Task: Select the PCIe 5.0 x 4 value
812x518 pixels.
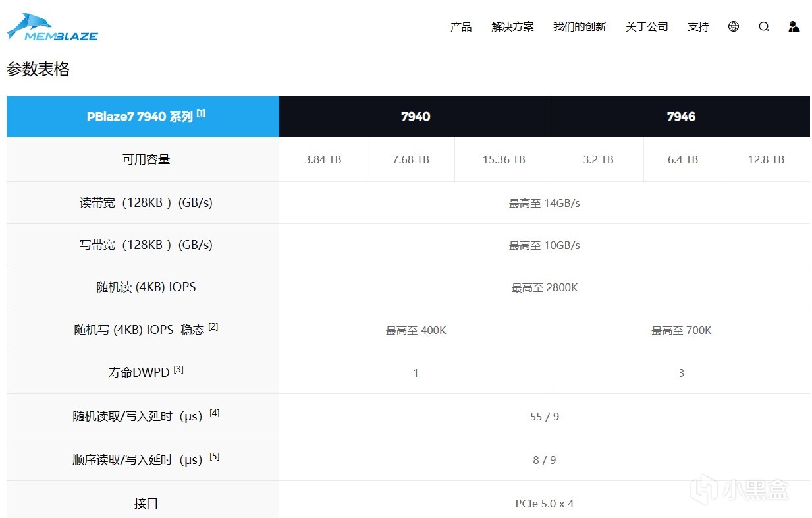Action: coord(545,504)
